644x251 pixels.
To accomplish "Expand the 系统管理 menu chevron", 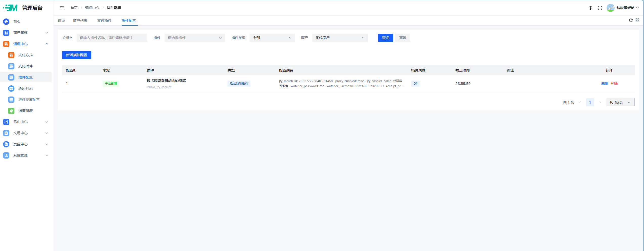I will (x=47, y=155).
